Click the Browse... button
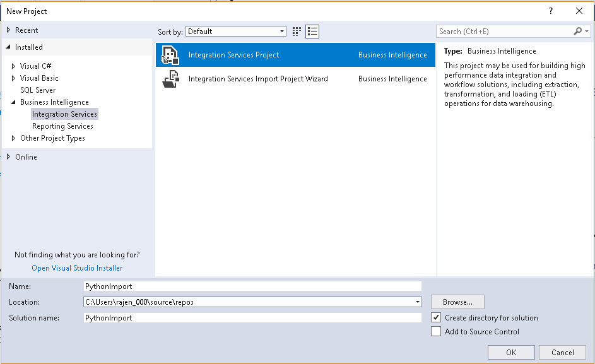The height and width of the screenshot is (364, 595). point(457,302)
